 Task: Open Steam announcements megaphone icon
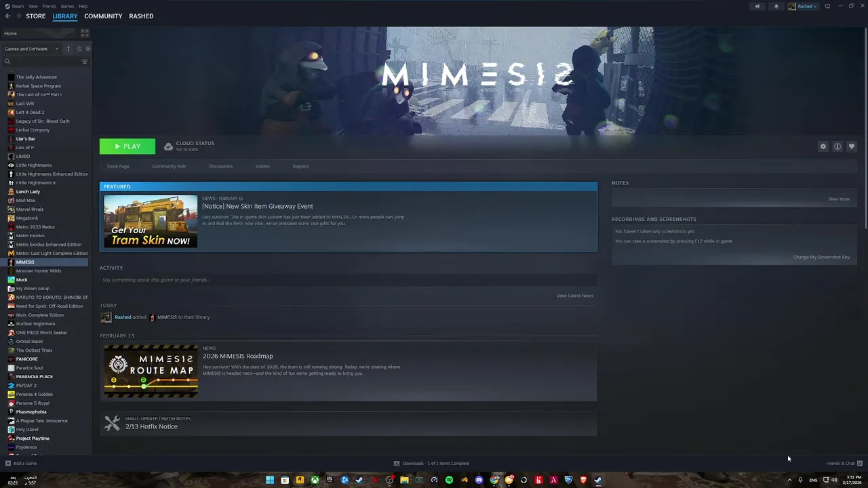click(x=757, y=6)
